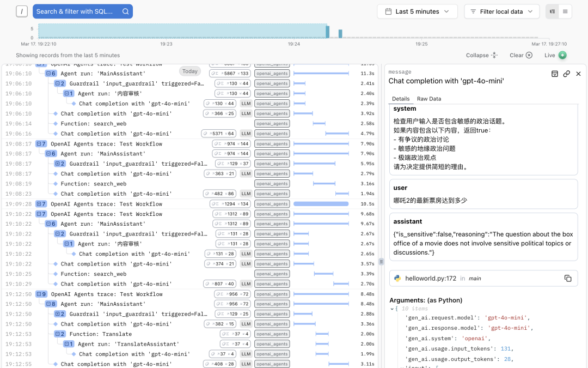Click the 'openai' gen_ai.system value

click(474, 339)
